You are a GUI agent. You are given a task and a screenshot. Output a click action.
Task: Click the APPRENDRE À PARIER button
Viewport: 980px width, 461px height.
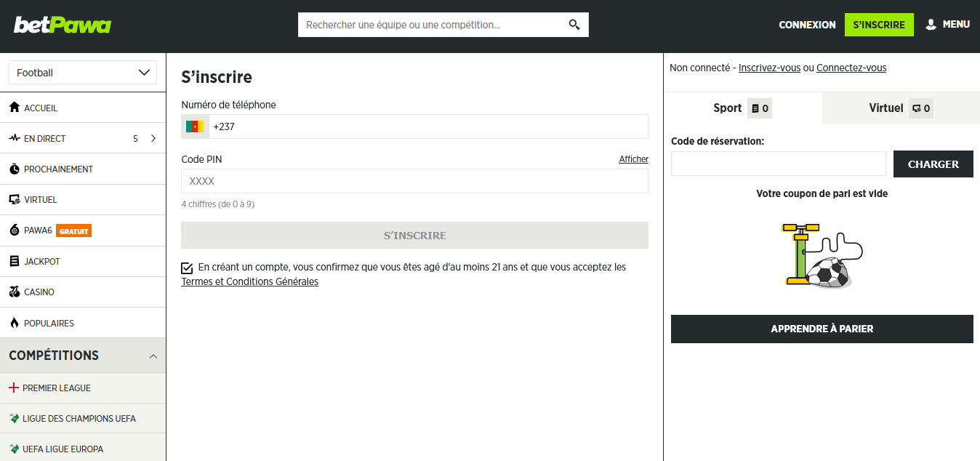pos(822,329)
